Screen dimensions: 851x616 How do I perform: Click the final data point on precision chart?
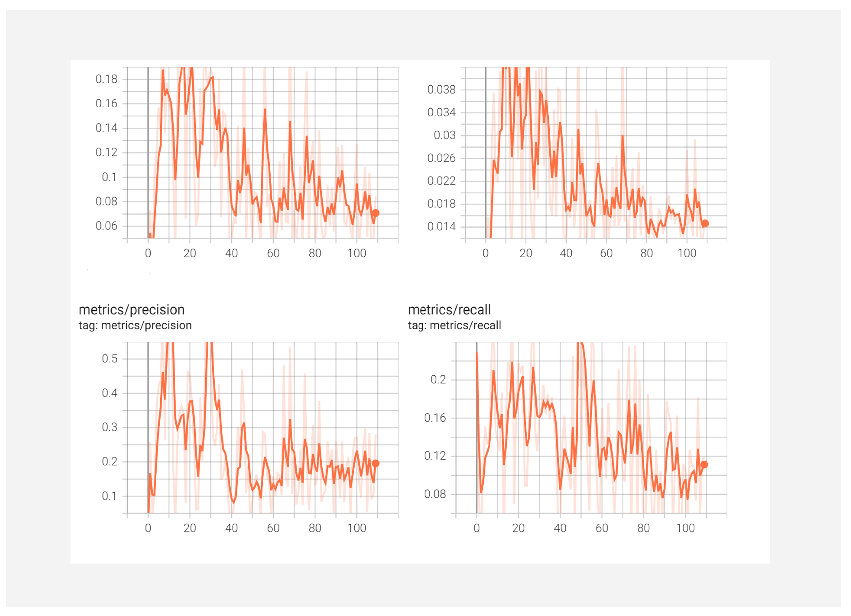coord(376,464)
